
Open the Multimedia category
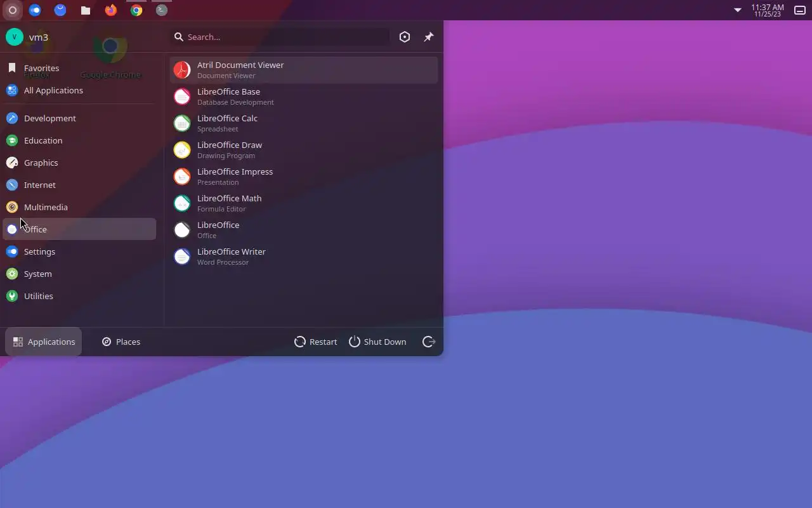[x=79, y=207]
